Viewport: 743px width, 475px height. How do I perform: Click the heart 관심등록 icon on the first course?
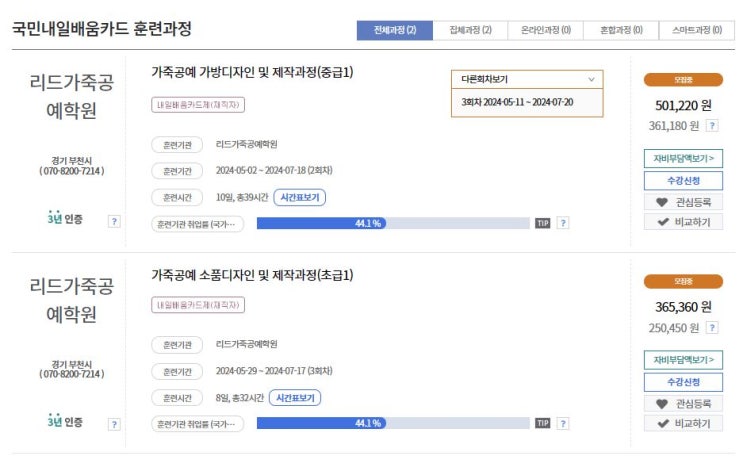661,202
